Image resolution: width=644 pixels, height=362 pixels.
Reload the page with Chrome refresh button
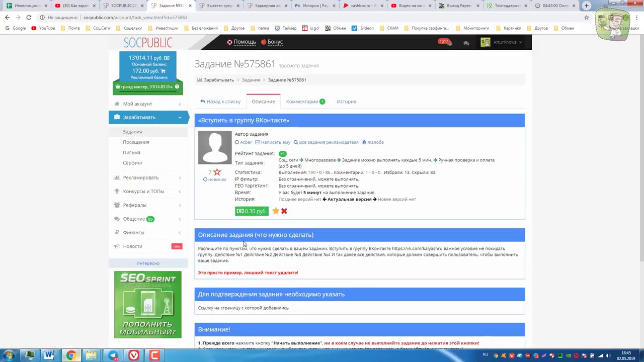[29, 17]
